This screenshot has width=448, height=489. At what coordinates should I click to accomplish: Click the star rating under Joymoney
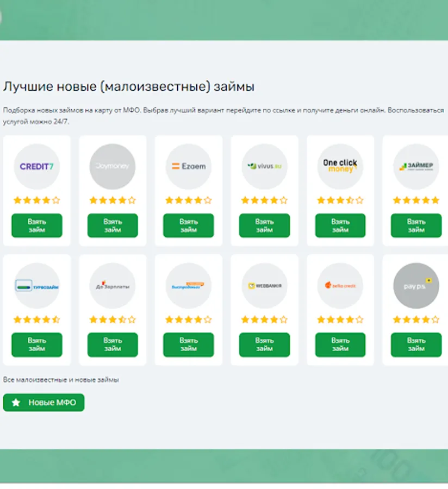(x=113, y=200)
